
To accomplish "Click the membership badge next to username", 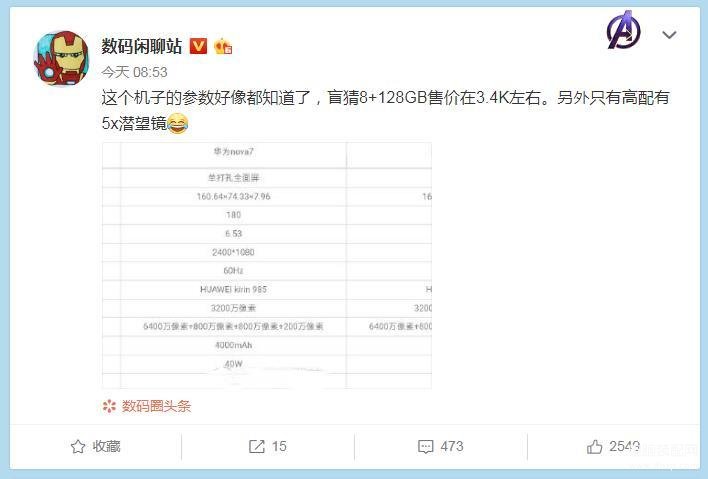I will tap(223, 46).
